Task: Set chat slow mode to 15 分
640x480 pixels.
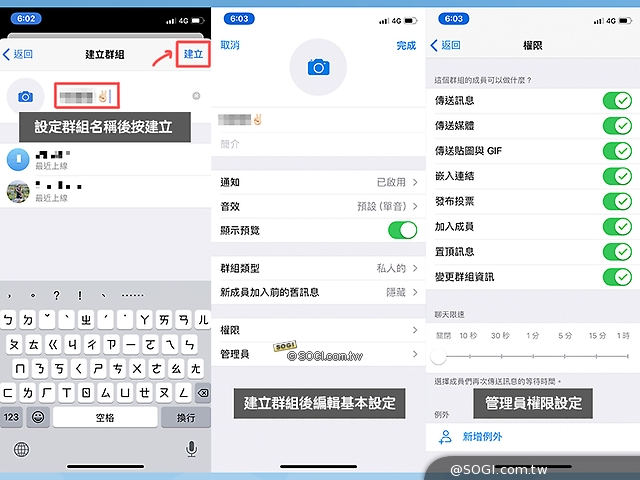Action: [597, 336]
